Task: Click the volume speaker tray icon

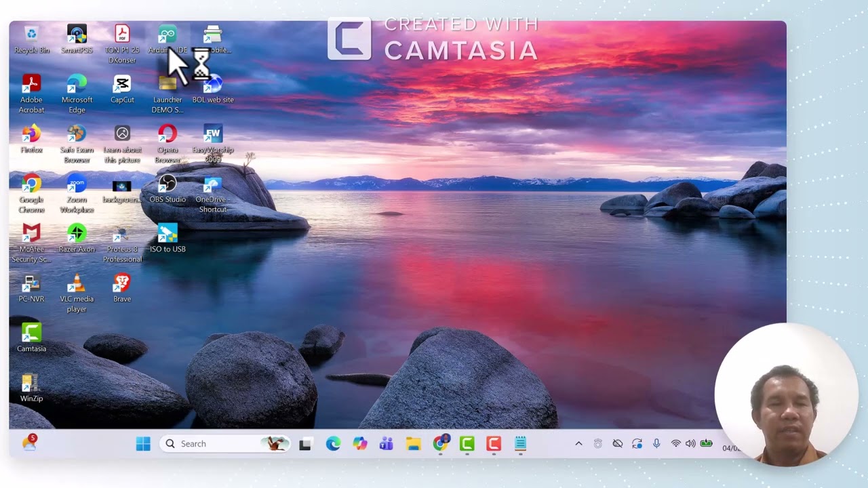Action: pyautogui.click(x=690, y=444)
